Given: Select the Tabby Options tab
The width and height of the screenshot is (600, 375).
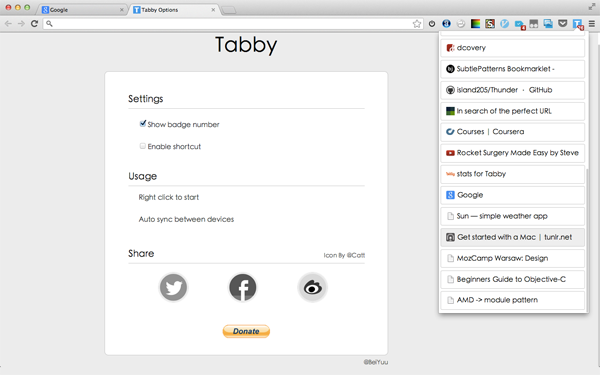Looking at the screenshot, I should point(174,10).
